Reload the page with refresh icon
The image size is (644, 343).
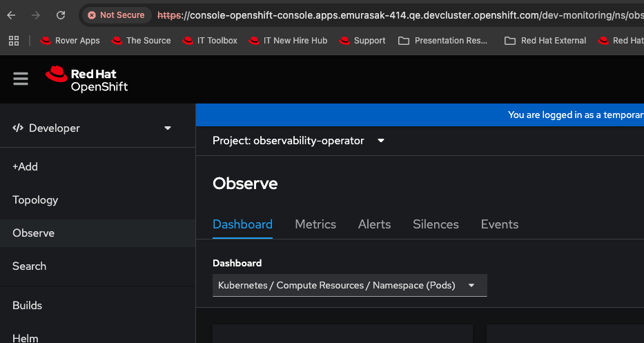61,15
